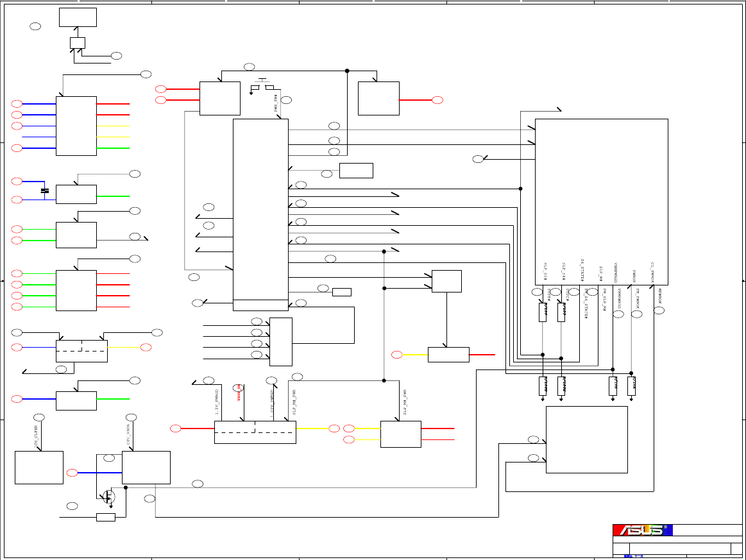Click the red oval right of top block
This screenshot has width=746, height=560.
(x=437, y=100)
